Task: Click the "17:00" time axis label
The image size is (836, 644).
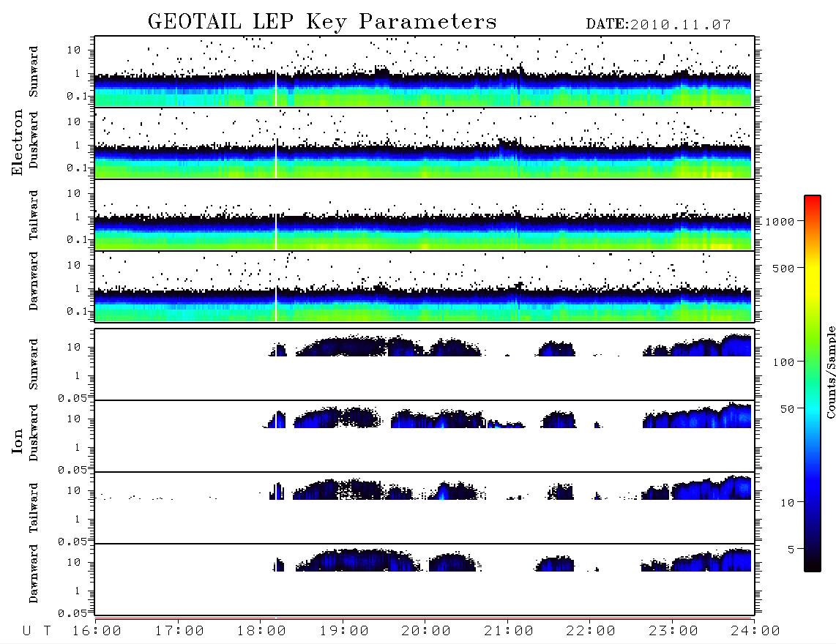Action: coord(179,632)
